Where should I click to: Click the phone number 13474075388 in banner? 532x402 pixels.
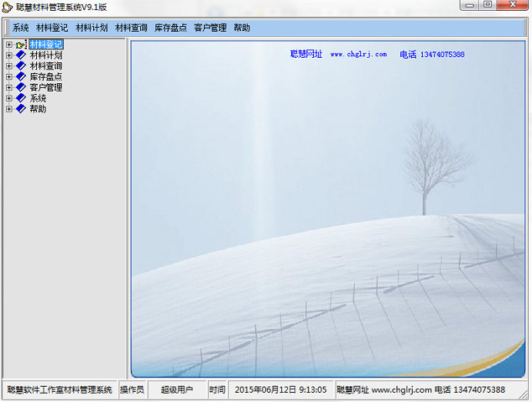point(442,55)
